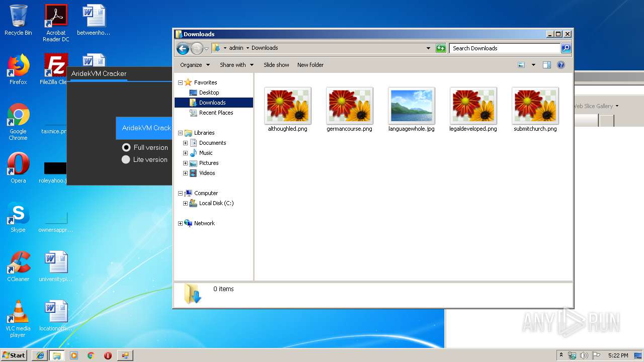Select Desktop under Favorites

coord(209,93)
